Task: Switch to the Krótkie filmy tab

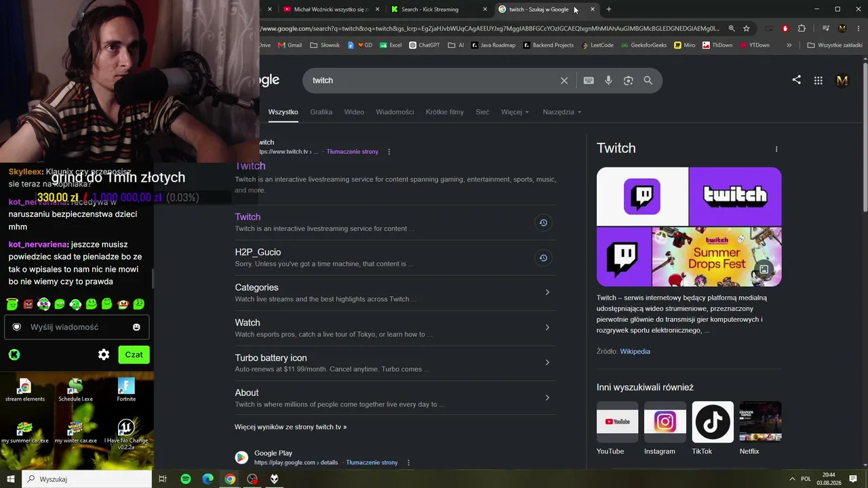Action: pyautogui.click(x=445, y=112)
